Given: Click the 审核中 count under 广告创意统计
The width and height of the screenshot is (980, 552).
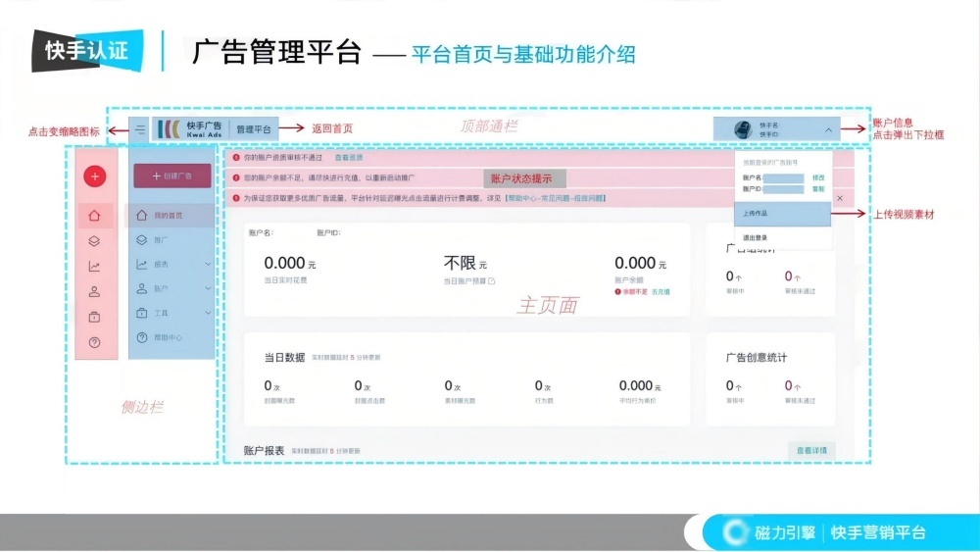Looking at the screenshot, I should click(x=734, y=386).
